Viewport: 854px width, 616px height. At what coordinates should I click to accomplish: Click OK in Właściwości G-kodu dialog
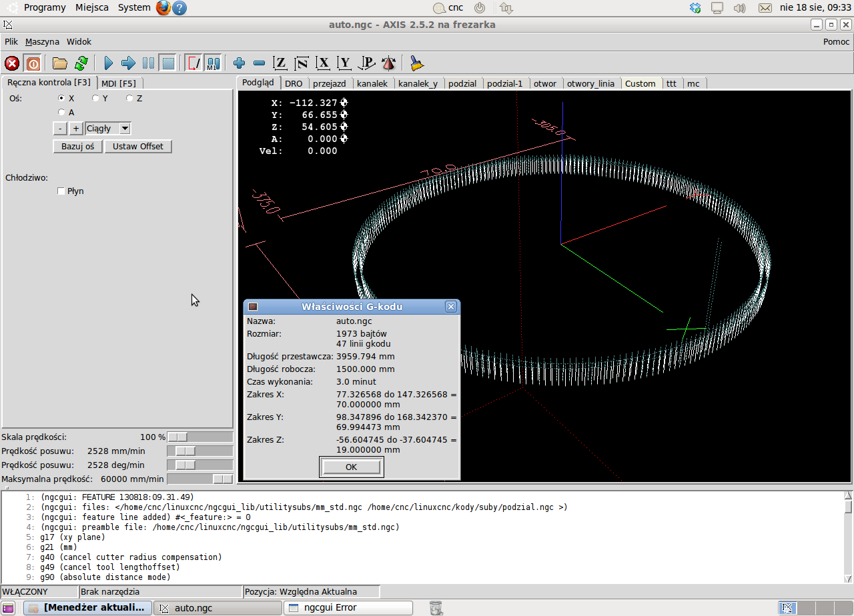(352, 467)
